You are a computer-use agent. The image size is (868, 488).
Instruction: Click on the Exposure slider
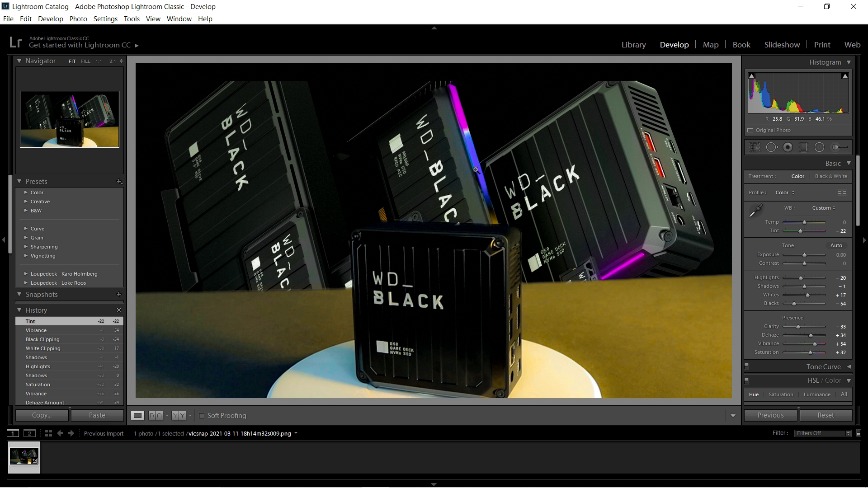tap(804, 255)
